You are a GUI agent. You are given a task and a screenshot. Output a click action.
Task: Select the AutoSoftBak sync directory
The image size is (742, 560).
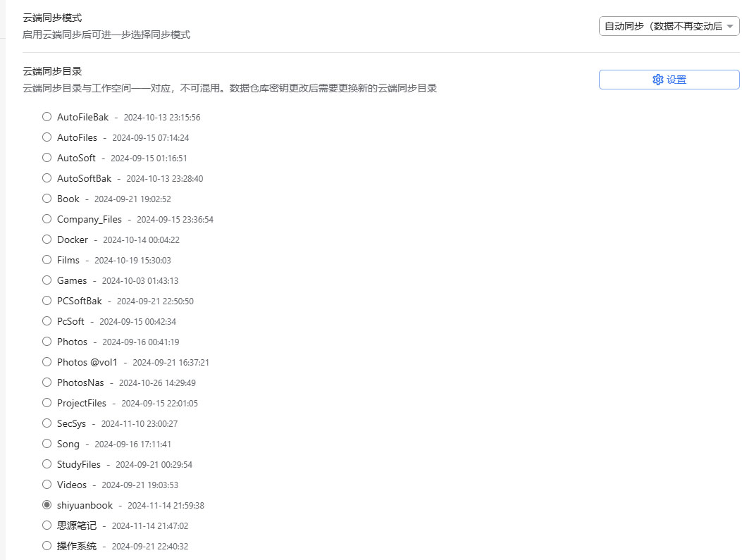pyautogui.click(x=47, y=178)
